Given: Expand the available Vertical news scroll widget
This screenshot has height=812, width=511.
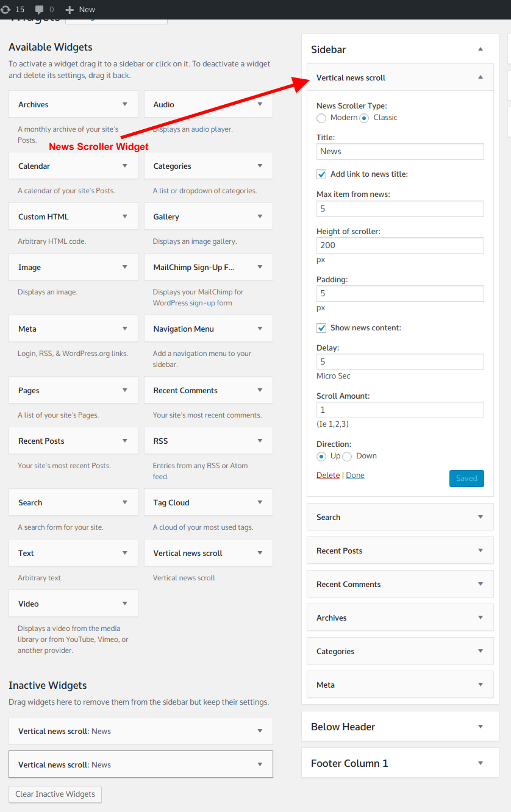Looking at the screenshot, I should (x=260, y=553).
